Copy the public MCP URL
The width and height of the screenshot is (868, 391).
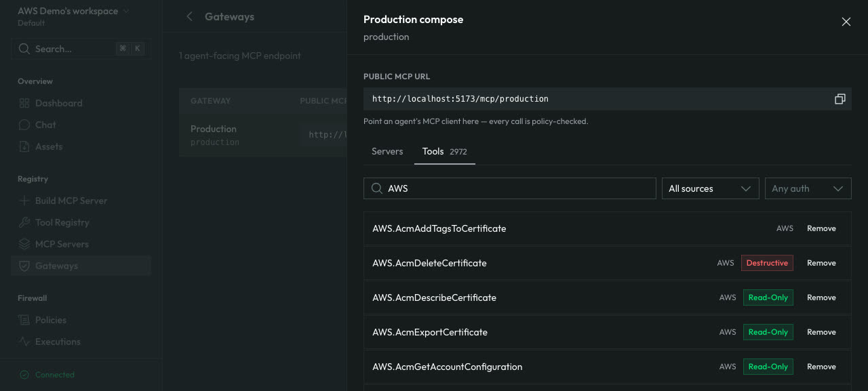click(x=840, y=99)
